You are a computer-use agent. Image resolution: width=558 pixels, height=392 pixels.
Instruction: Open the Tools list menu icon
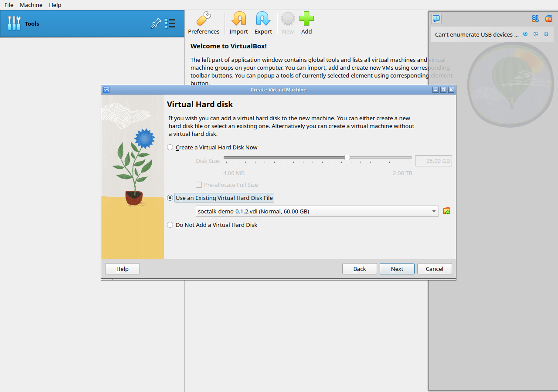pyautogui.click(x=170, y=24)
